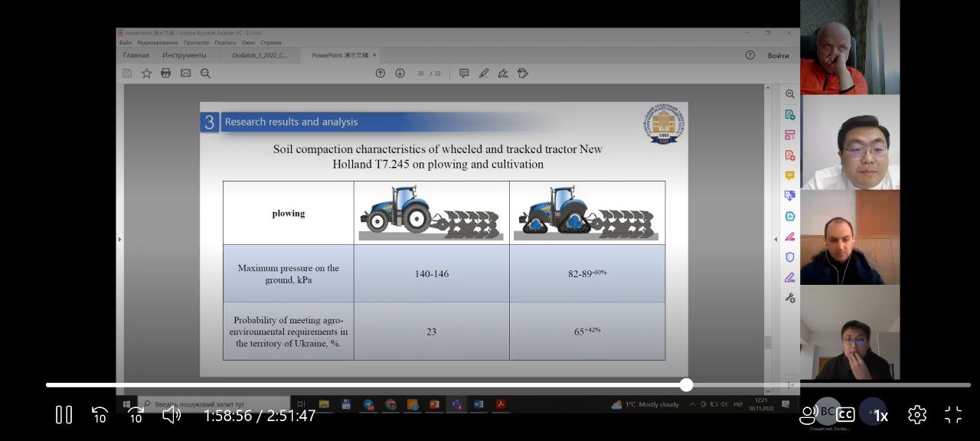Open Chrome from the taskbar

390,404
